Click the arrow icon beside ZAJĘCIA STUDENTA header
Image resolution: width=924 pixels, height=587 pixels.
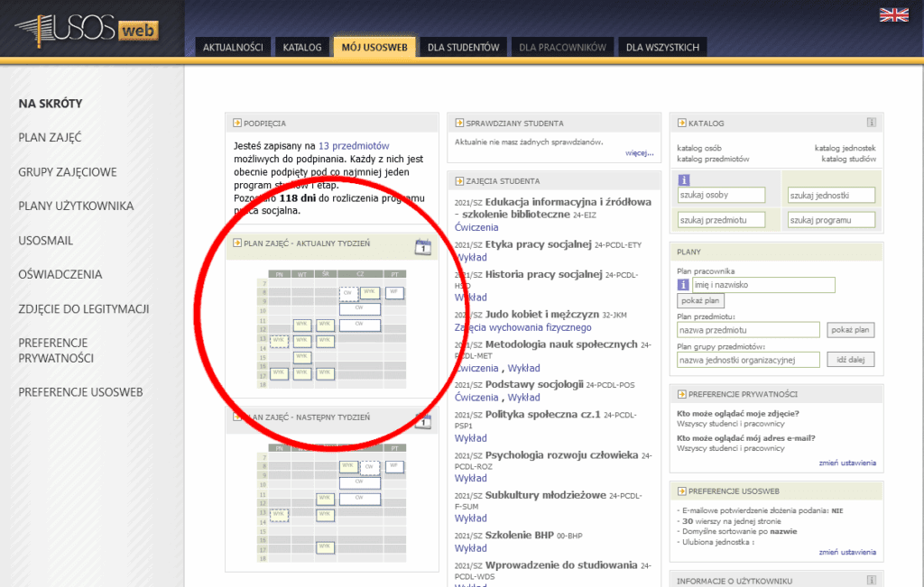[458, 180]
